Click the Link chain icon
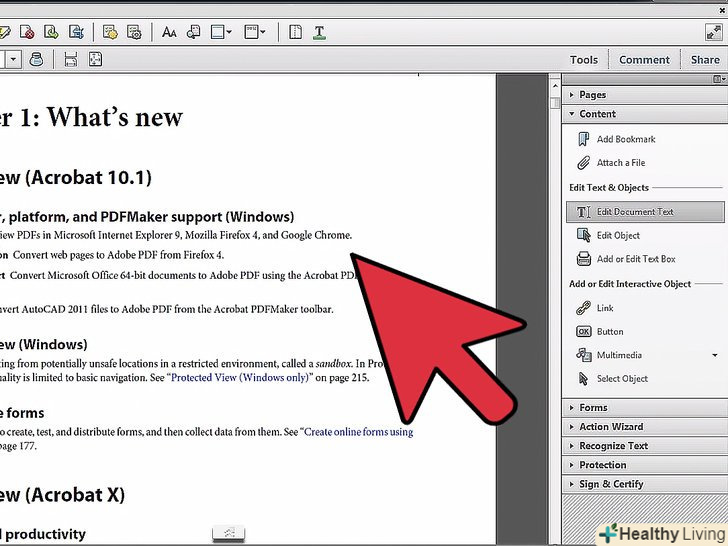This screenshot has height=546, width=728. click(583, 308)
